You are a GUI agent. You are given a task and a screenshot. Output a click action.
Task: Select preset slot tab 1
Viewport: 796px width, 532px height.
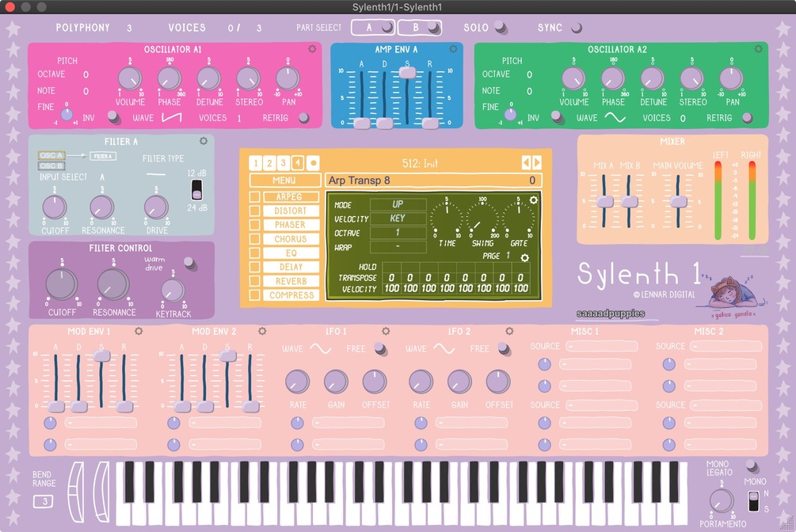[x=256, y=163]
